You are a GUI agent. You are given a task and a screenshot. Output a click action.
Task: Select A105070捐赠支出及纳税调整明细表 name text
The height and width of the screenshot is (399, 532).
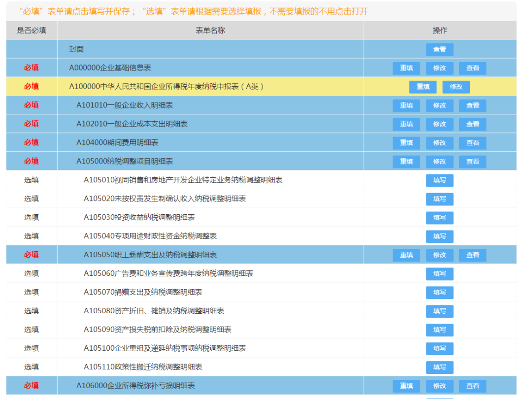[x=143, y=292]
